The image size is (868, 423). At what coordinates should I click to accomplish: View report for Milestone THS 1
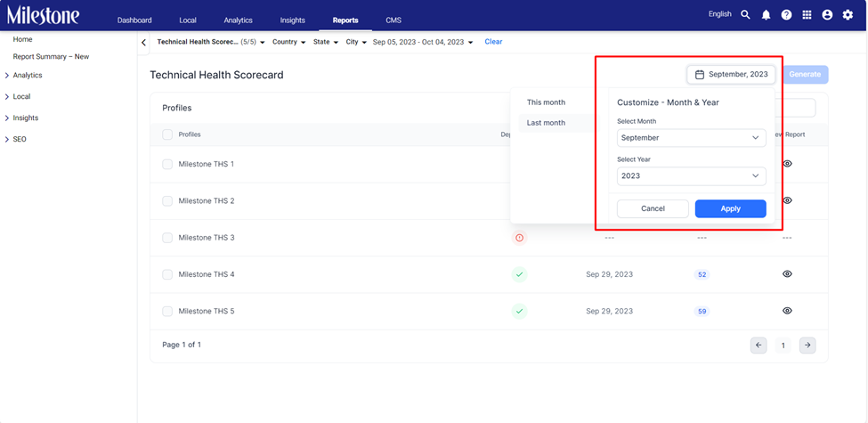[787, 164]
